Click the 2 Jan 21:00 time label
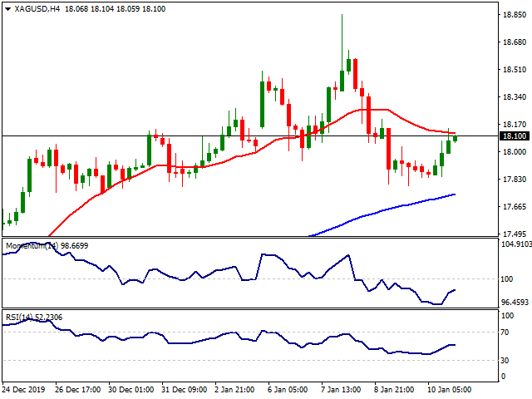The height and width of the screenshot is (399, 532). [x=234, y=390]
